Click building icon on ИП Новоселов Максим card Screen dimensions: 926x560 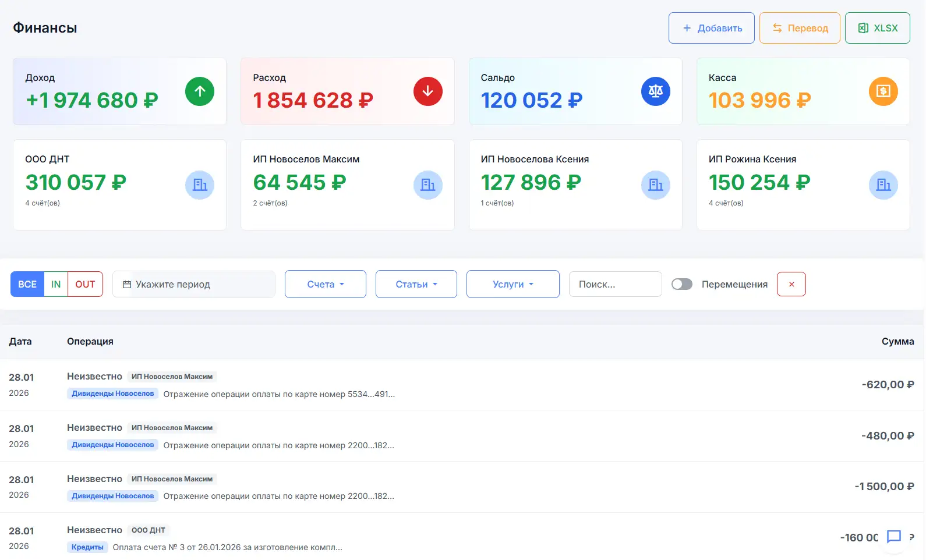(427, 185)
